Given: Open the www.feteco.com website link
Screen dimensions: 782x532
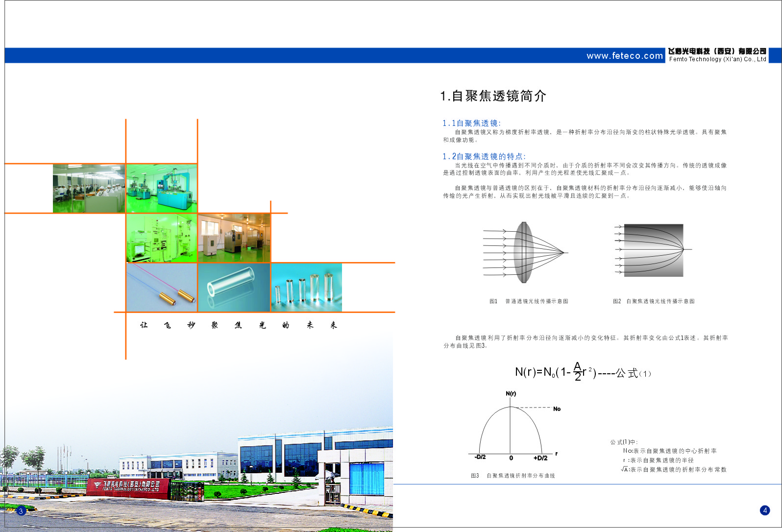Looking at the screenshot, I should coord(624,56).
